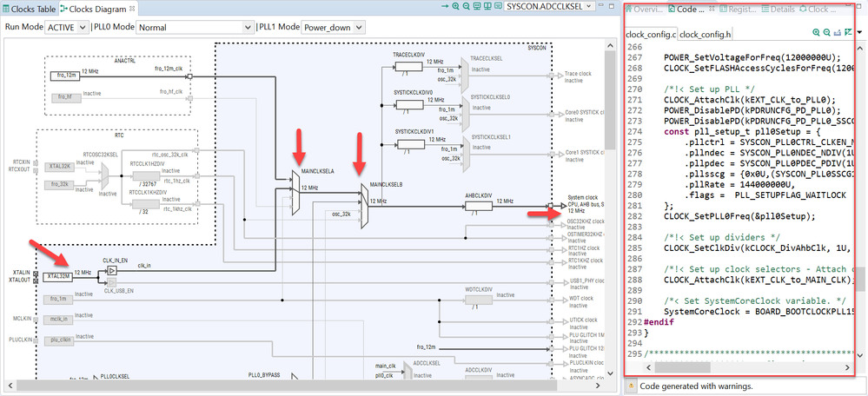Click the SYSTICKCLKSEL0 multiplexer

(x=465, y=114)
